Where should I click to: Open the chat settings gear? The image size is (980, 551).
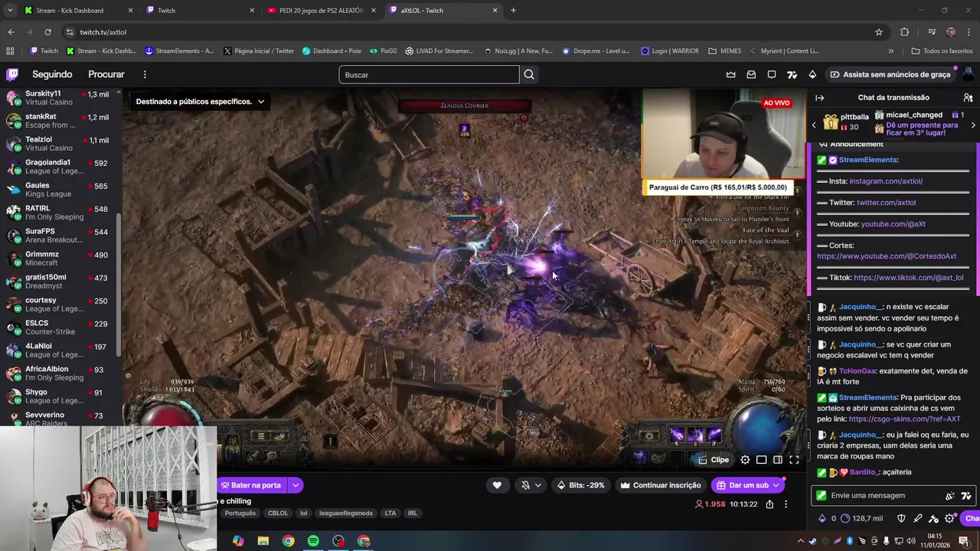tap(950, 518)
